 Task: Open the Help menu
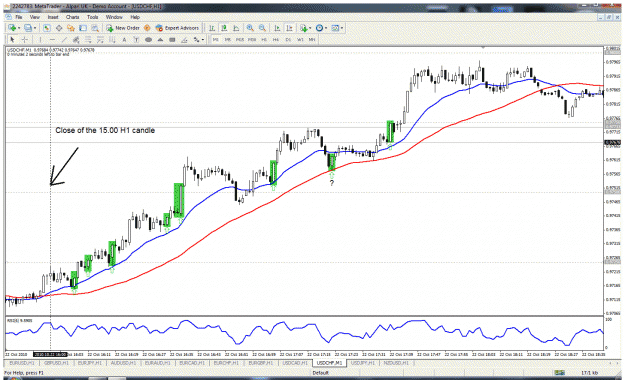tap(135, 17)
